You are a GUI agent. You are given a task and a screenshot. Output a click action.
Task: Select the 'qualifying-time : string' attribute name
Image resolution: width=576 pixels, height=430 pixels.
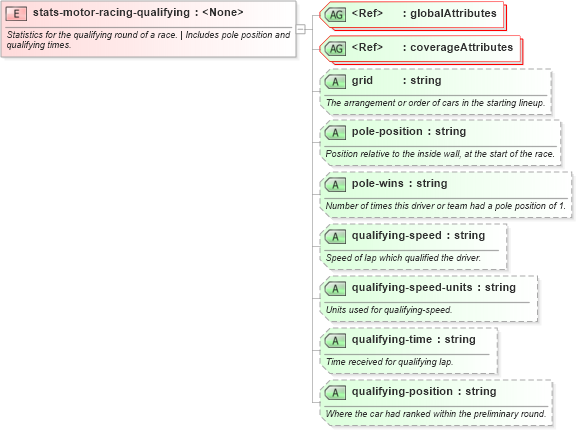coord(414,340)
